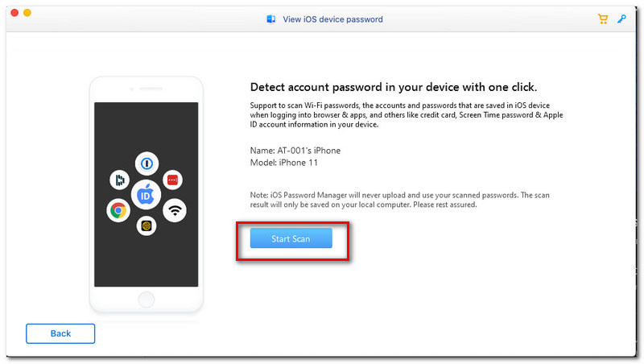Click the Detect account password heading

click(394, 87)
